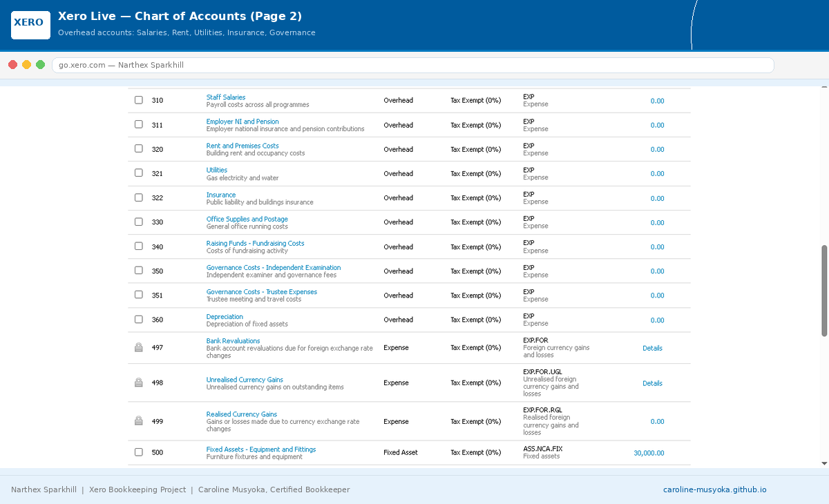The width and height of the screenshot is (829, 504).
Task: Click 0.00 balance in Depreciation row
Action: (x=657, y=320)
